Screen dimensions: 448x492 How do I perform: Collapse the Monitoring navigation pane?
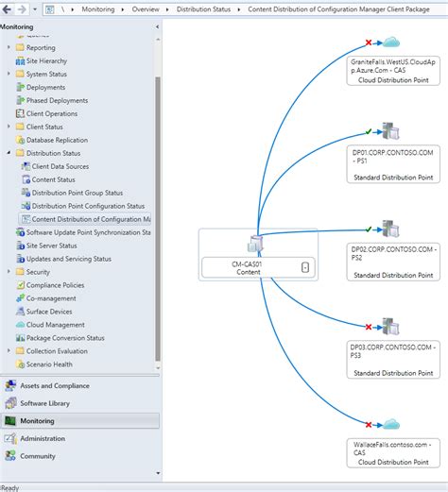coord(157,27)
